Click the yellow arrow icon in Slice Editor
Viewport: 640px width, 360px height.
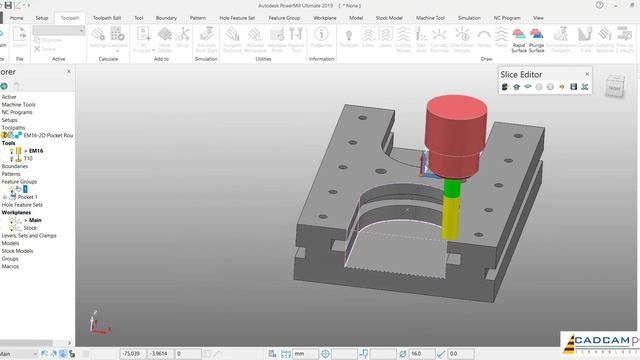[562, 87]
